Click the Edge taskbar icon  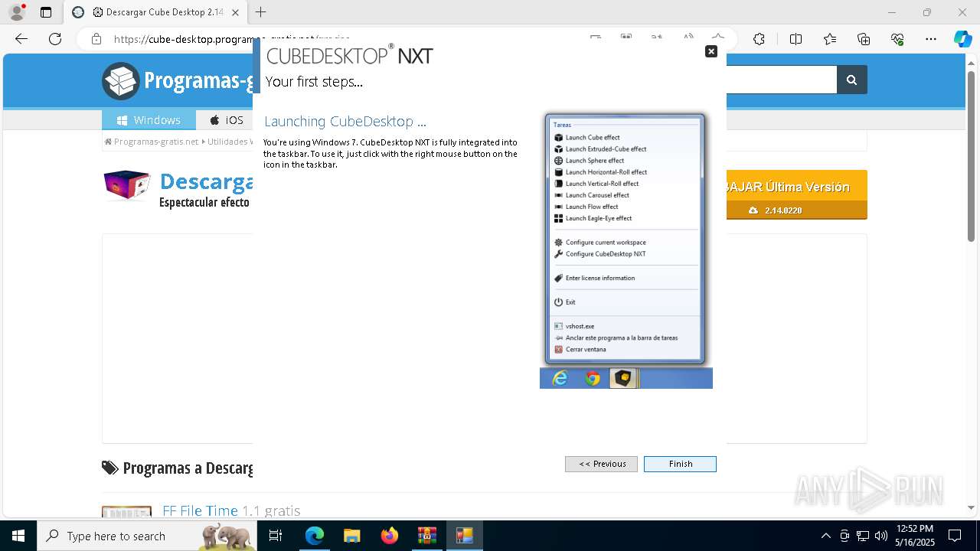pyautogui.click(x=315, y=536)
